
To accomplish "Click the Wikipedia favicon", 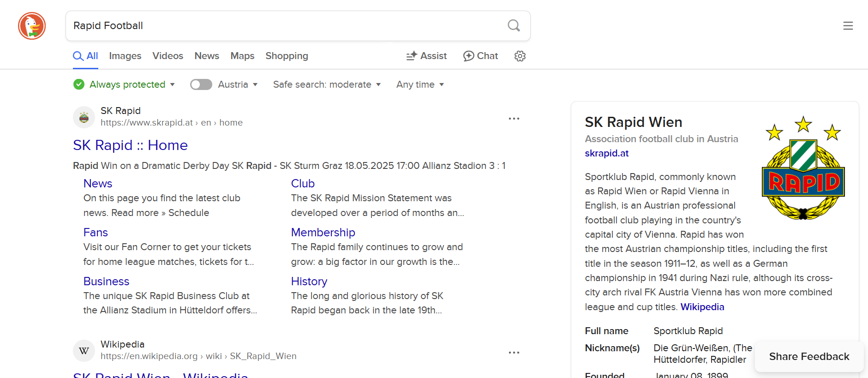I will pyautogui.click(x=84, y=351).
